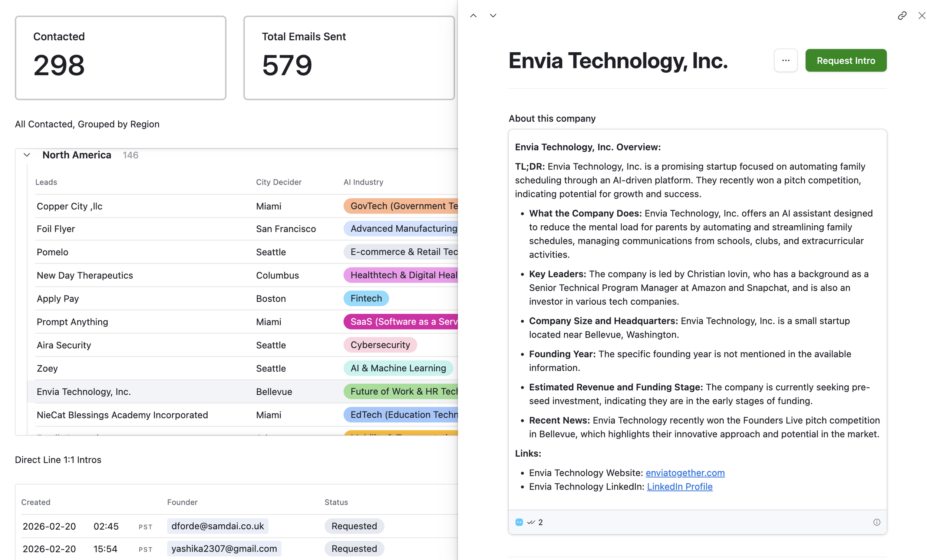The height and width of the screenshot is (560, 927).
Task: Click the North America group header
Action: point(77,155)
